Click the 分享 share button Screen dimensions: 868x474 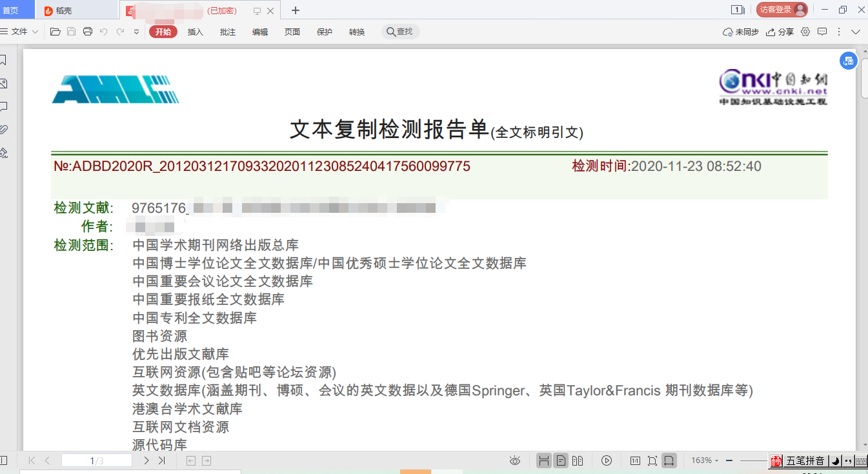tap(780, 32)
